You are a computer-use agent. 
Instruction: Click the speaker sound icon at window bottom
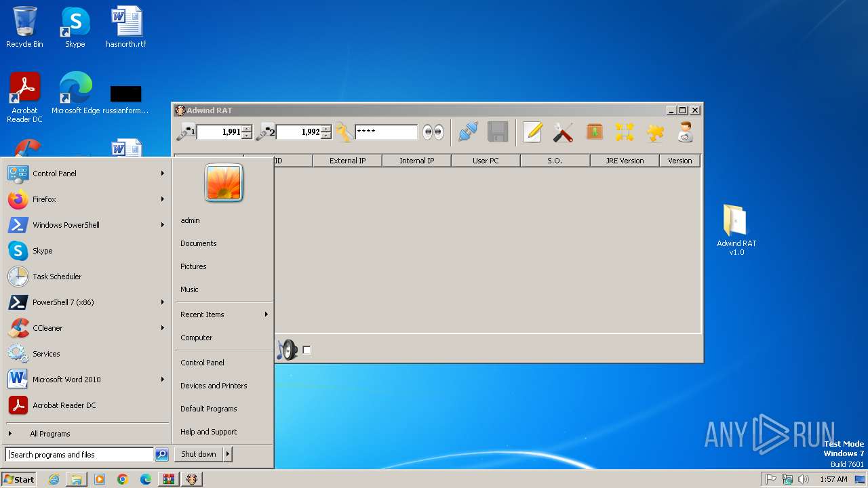288,350
